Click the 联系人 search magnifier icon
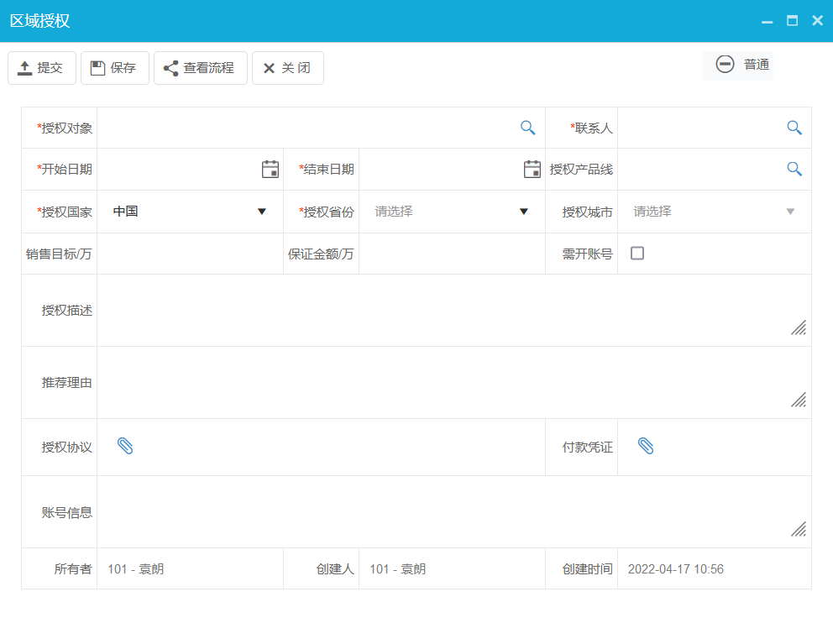Image resolution: width=833 pixels, height=644 pixels. (x=794, y=127)
